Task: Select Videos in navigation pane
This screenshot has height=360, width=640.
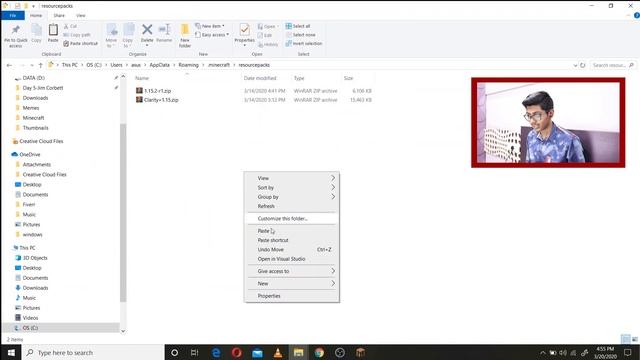Action: coord(30,318)
